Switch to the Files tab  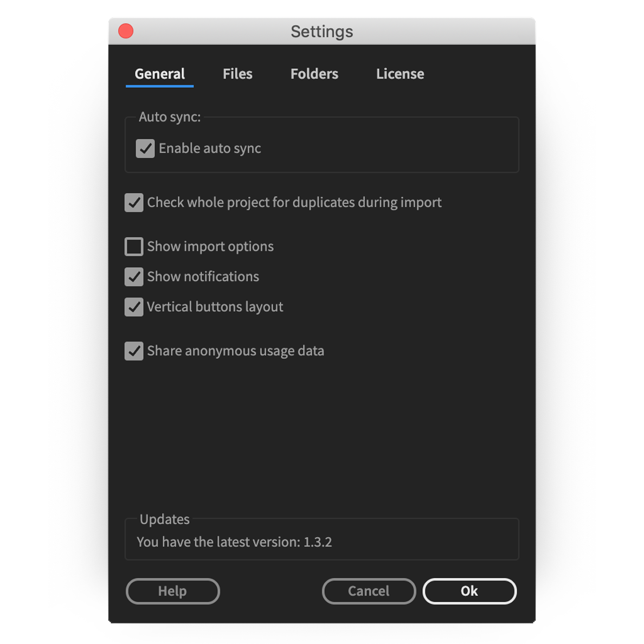point(237,74)
